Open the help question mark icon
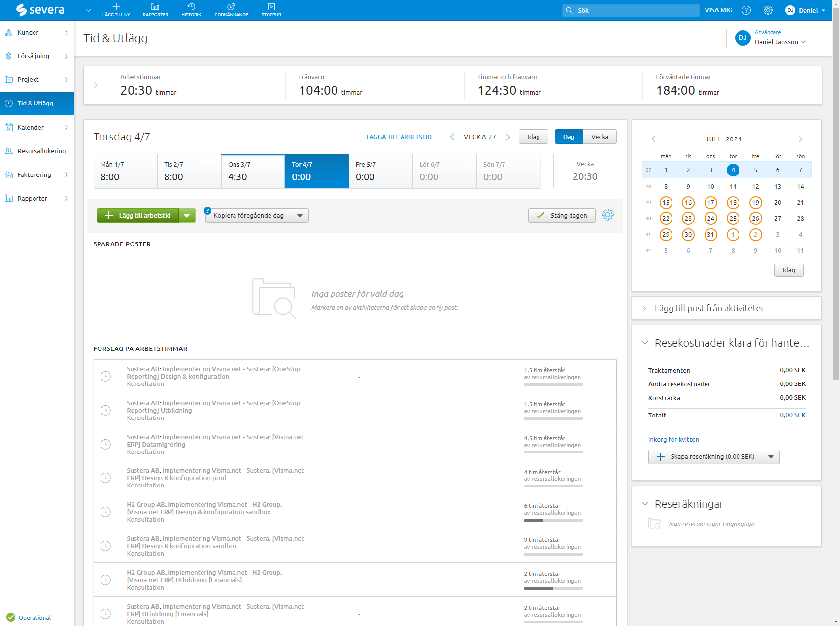The height and width of the screenshot is (626, 840). [x=746, y=10]
